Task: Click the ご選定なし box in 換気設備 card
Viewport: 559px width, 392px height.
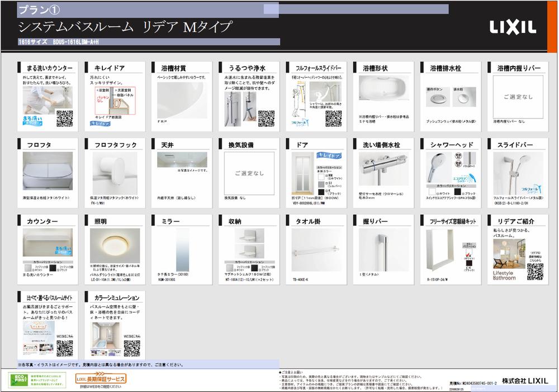Action: (249, 173)
